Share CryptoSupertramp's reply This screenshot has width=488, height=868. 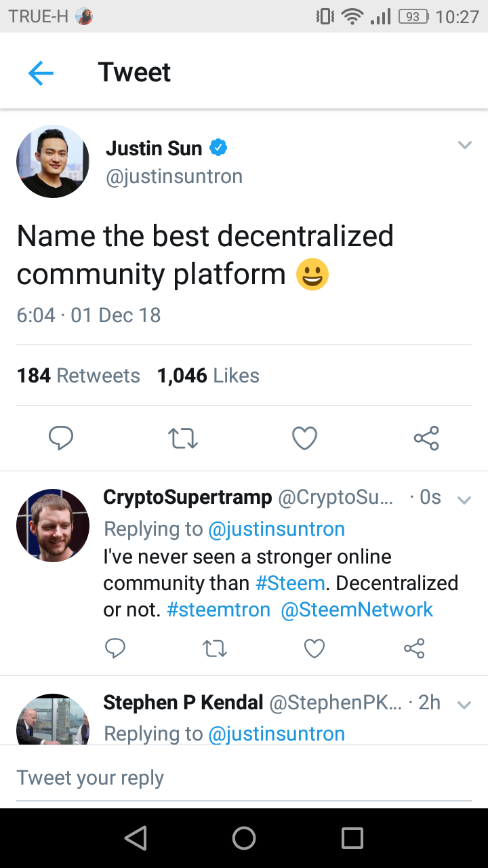click(x=414, y=648)
